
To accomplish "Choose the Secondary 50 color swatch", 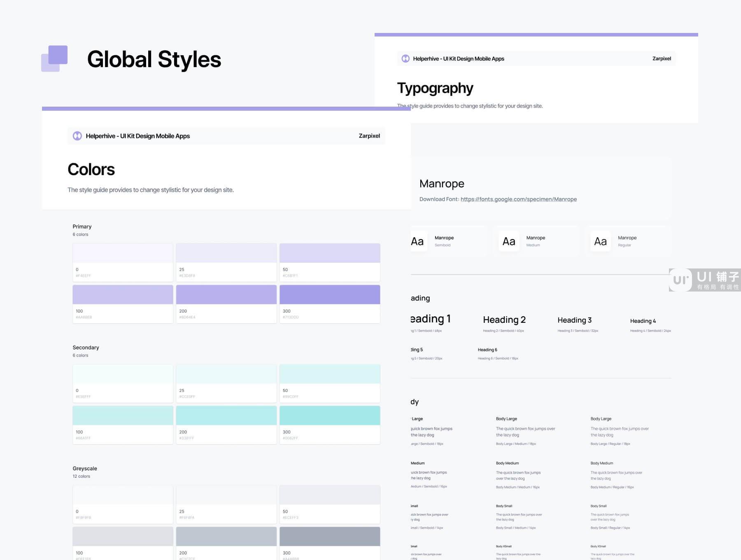I will (x=330, y=383).
